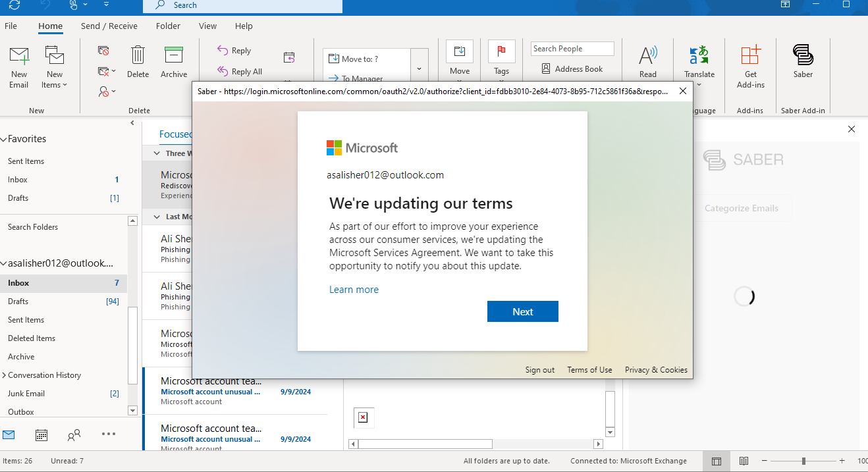Click the Tags flag icon

[502, 51]
